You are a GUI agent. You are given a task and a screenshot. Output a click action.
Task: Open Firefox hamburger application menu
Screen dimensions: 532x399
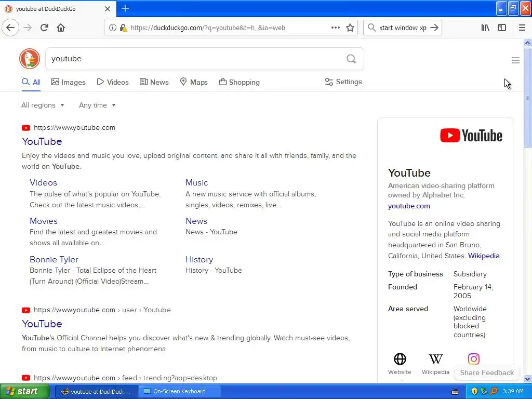pyautogui.click(x=522, y=28)
